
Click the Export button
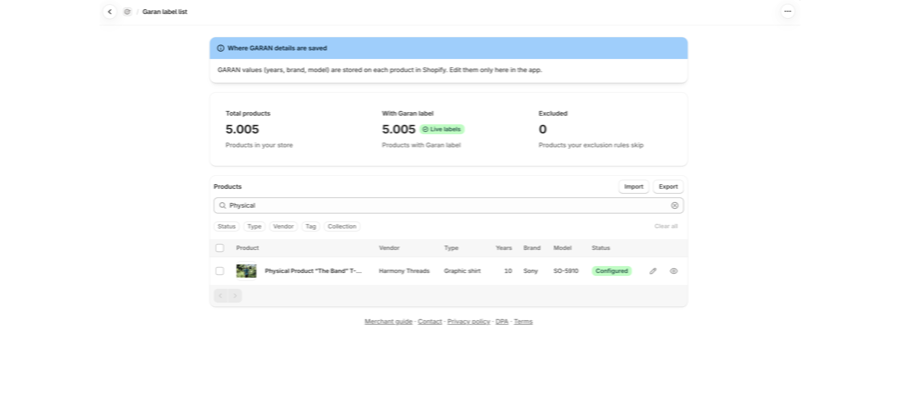668,187
